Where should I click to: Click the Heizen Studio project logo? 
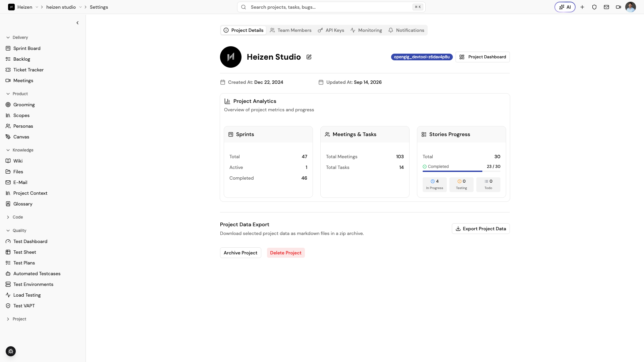231,57
